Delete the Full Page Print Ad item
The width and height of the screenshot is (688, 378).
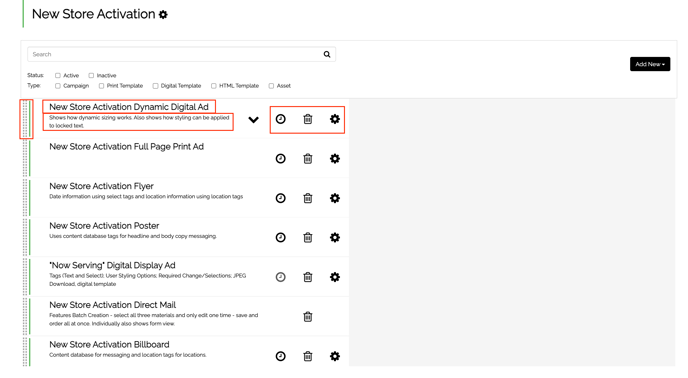pos(308,158)
